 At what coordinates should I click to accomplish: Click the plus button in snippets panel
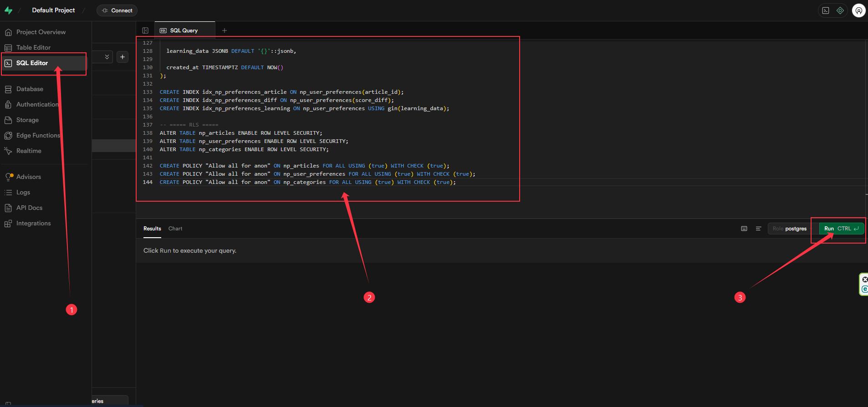click(123, 57)
